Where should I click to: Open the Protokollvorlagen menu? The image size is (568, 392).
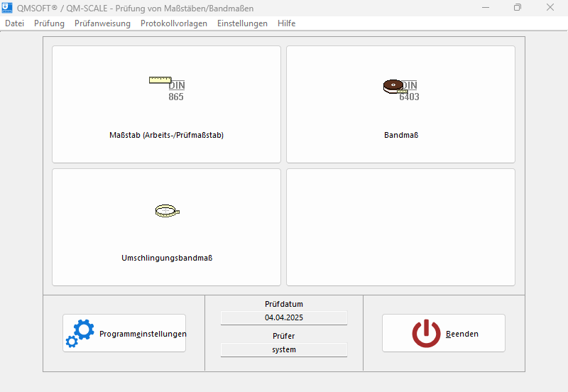click(174, 23)
